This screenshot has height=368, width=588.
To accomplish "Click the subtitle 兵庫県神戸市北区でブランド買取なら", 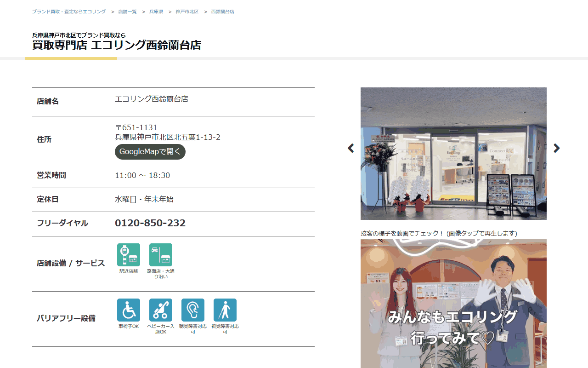I will click(79, 35).
